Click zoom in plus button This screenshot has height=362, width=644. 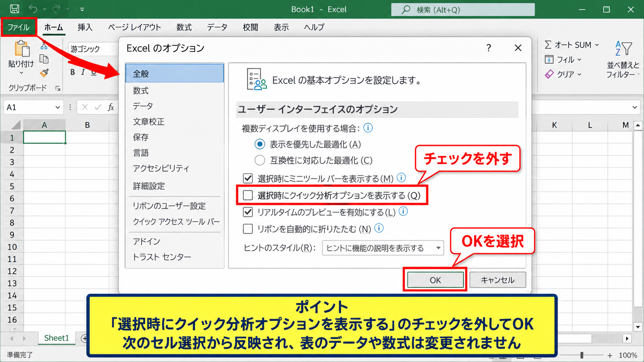[x=610, y=356]
